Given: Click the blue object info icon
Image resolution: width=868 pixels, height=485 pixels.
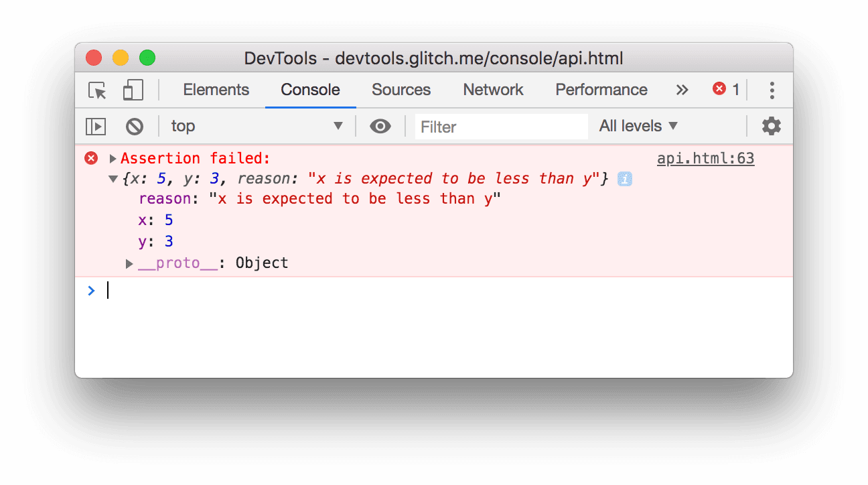Looking at the screenshot, I should [625, 179].
